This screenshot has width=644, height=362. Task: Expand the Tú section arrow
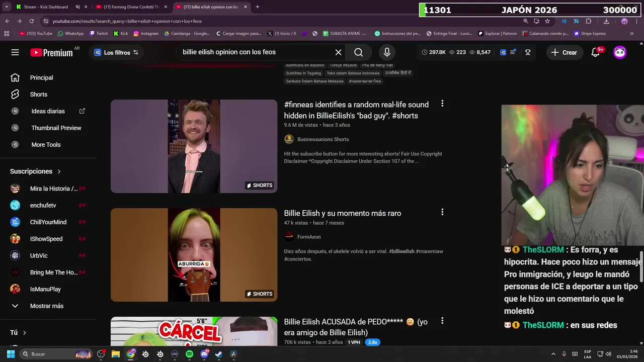(x=24, y=333)
